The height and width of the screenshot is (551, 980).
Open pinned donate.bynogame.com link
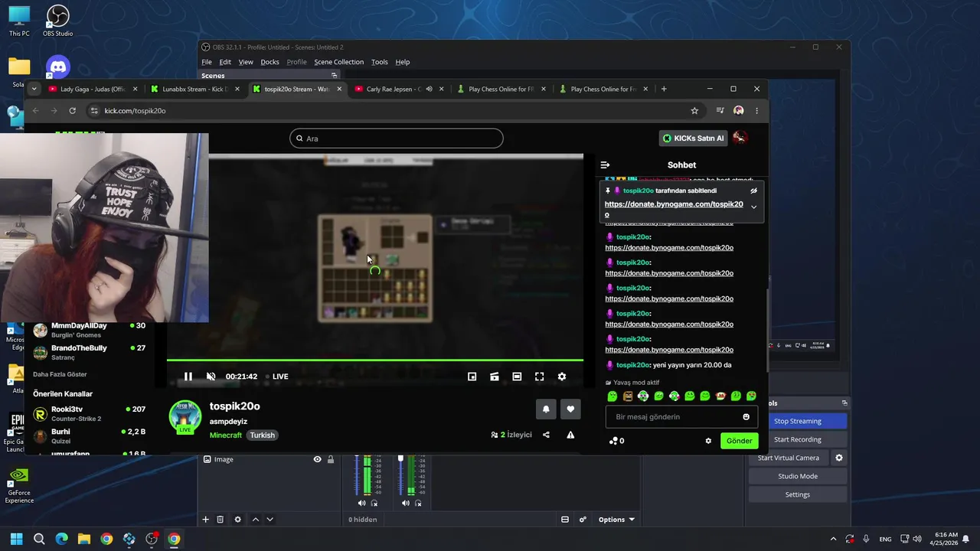pyautogui.click(x=674, y=209)
